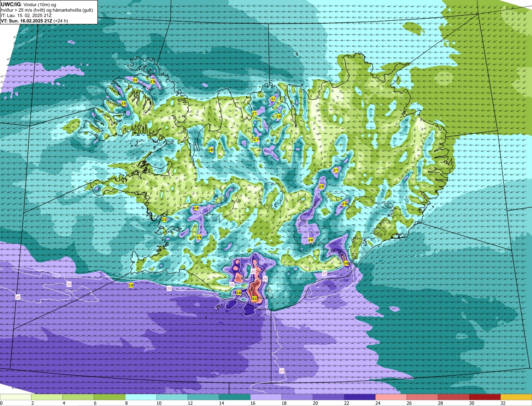Click the yellow 42 gust marker

click(x=254, y=298)
